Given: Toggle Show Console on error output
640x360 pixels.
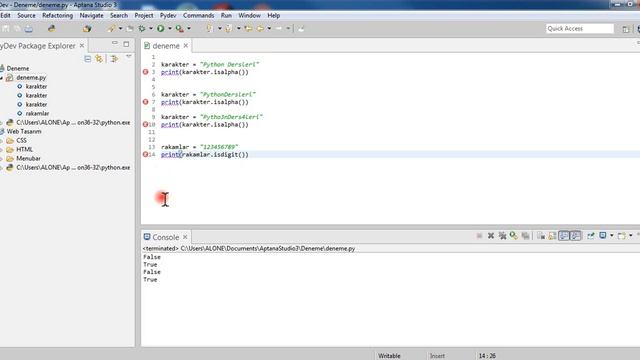Looking at the screenshot, I should click(575, 236).
